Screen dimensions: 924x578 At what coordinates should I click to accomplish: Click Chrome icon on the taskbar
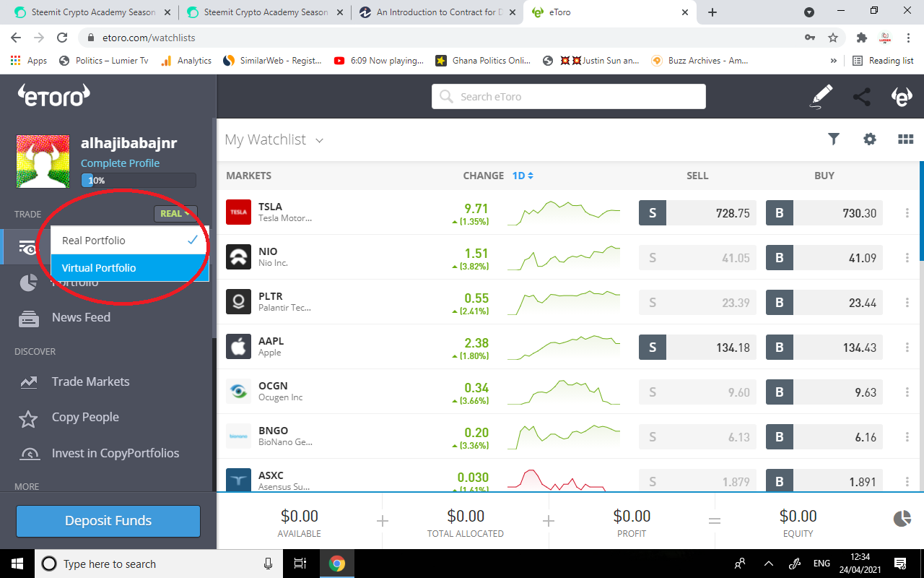pos(336,564)
